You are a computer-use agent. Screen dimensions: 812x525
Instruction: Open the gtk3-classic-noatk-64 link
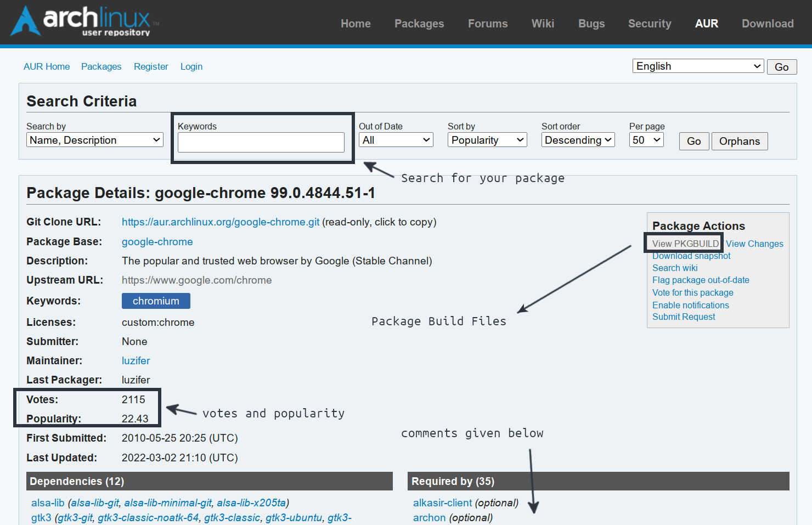pos(148,517)
